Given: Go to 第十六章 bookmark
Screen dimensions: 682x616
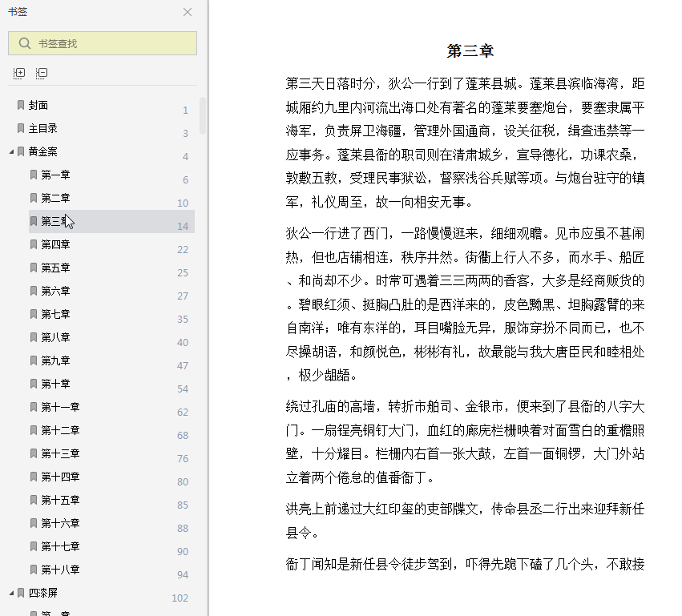Looking at the screenshot, I should pyautogui.click(x=60, y=523).
